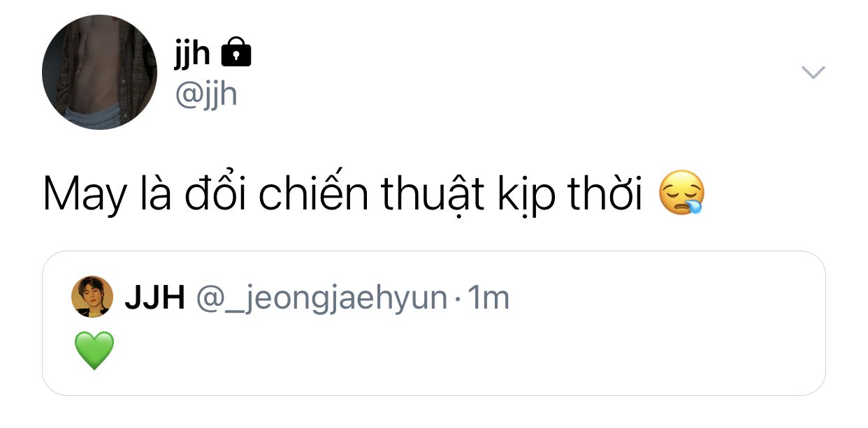This screenshot has width=868, height=428.
Task: Open the @jjh handle link
Action: point(206,94)
